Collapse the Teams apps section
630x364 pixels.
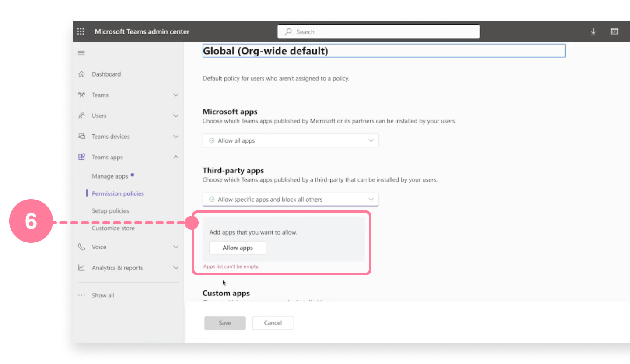176,157
